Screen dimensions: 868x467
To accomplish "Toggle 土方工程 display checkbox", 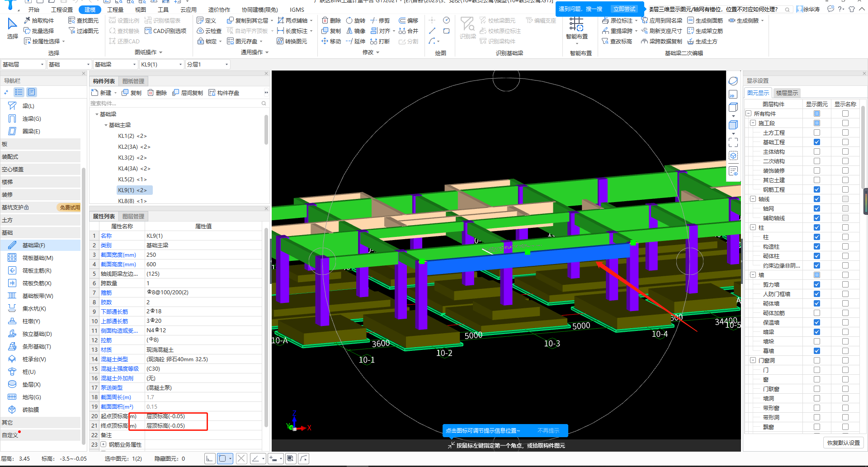I will 817,132.
